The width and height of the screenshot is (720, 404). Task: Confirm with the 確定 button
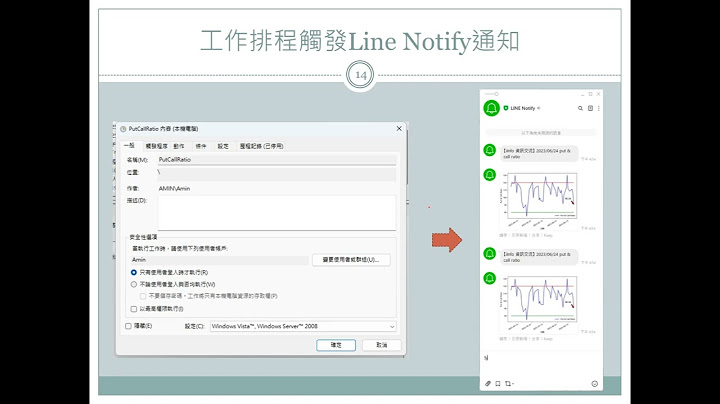coord(336,345)
